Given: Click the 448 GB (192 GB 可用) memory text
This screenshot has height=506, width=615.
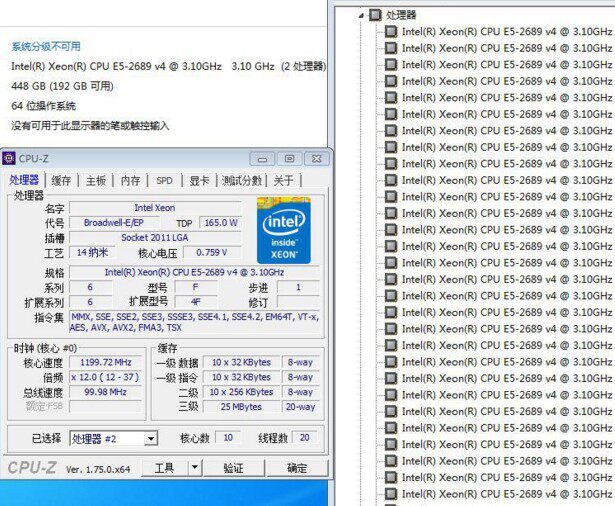Looking at the screenshot, I should (x=62, y=86).
